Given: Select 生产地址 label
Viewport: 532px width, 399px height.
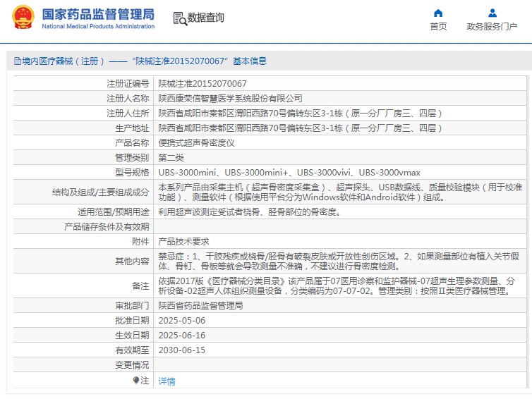Looking at the screenshot, I should (x=132, y=128).
